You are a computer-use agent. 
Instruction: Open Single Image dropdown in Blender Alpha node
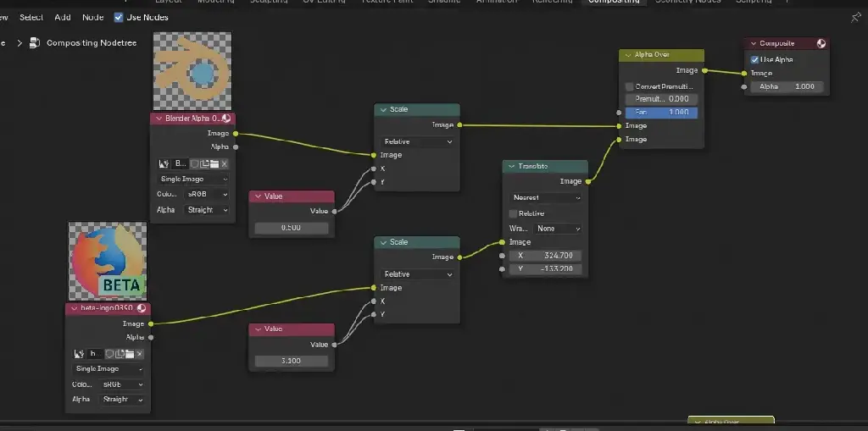(x=193, y=180)
